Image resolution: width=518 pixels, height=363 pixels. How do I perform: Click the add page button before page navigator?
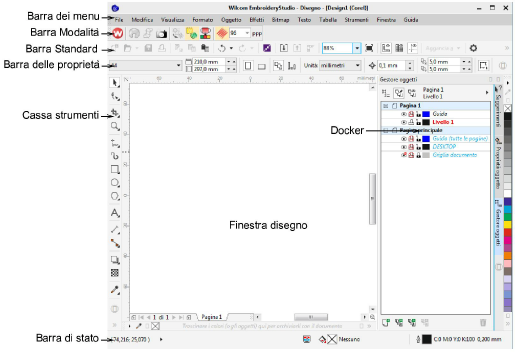click(134, 317)
